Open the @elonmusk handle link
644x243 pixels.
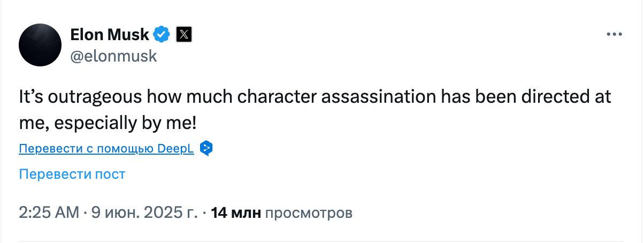[x=113, y=56]
